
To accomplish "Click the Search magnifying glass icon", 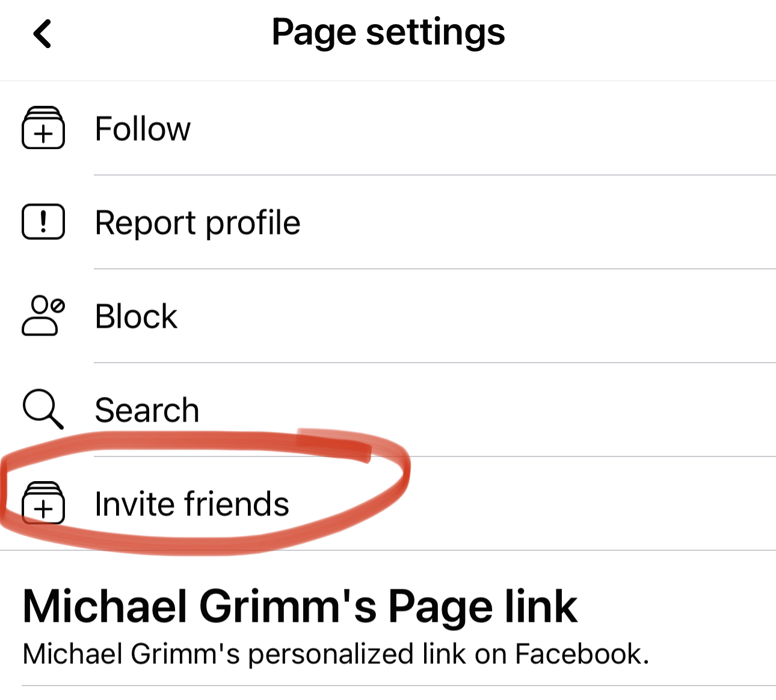I will (x=42, y=410).
